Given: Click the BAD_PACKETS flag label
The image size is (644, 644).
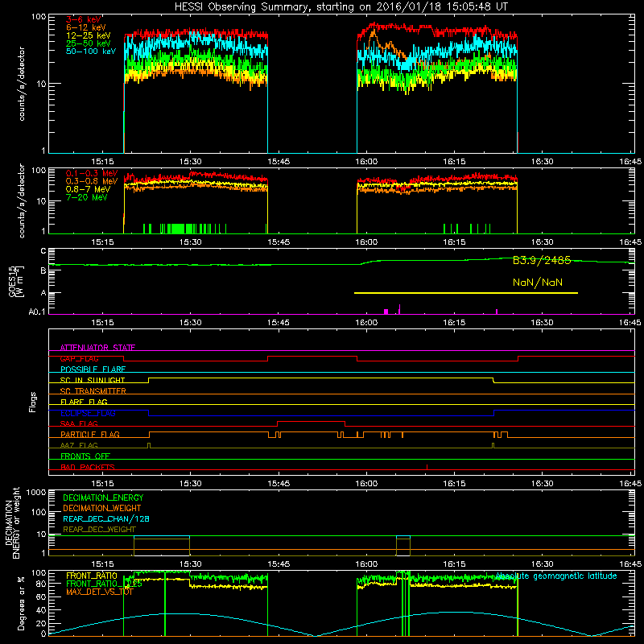Looking at the screenshot, I should point(88,467).
